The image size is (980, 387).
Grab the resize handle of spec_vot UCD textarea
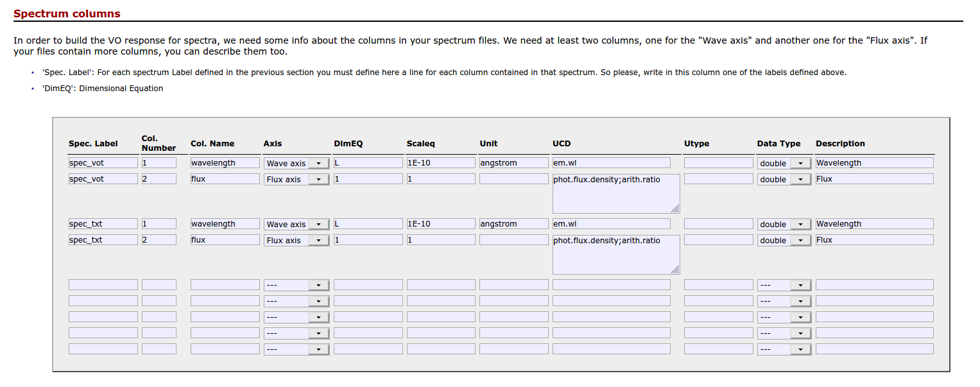coord(676,209)
